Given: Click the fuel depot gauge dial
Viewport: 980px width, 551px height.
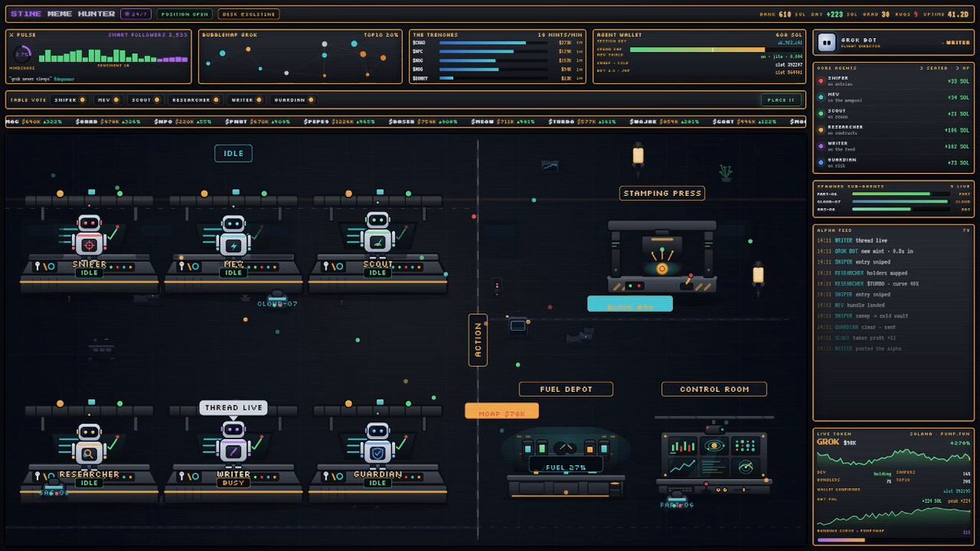Looking at the screenshot, I should tap(565, 448).
